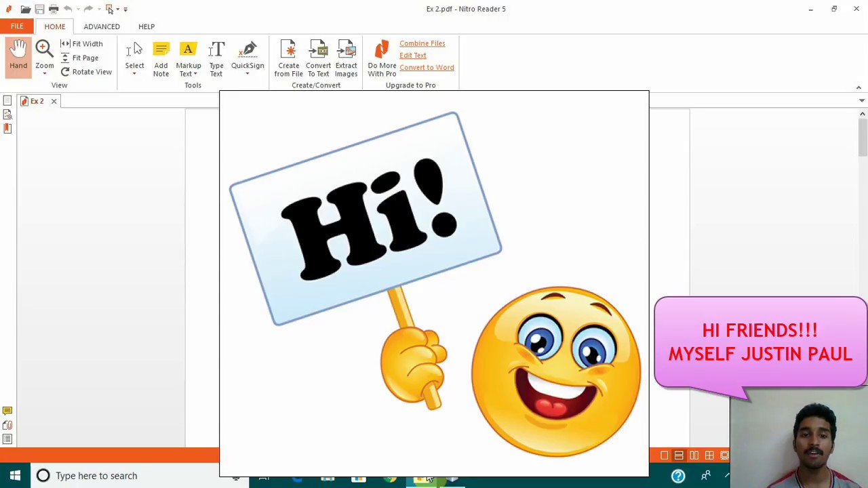Click the Save quick access icon

point(39,9)
